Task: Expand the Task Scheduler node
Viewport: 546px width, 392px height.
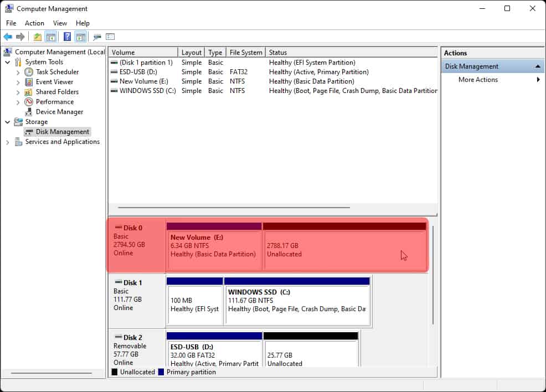Action: coord(18,73)
